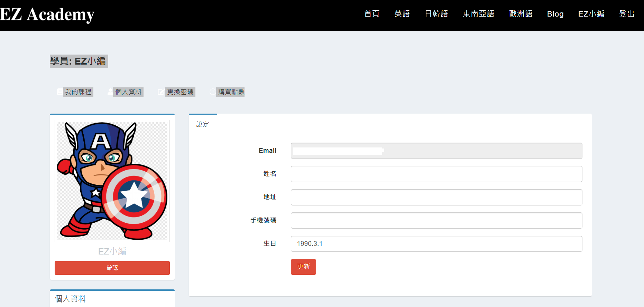The width and height of the screenshot is (644, 307).
Task: Click the book icon beside 我的課程
Action: [x=60, y=92]
